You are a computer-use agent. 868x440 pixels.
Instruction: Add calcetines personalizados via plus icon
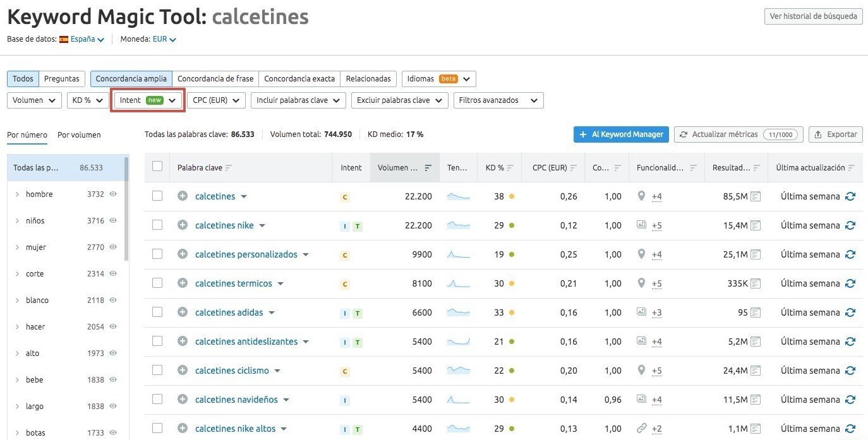coord(183,254)
